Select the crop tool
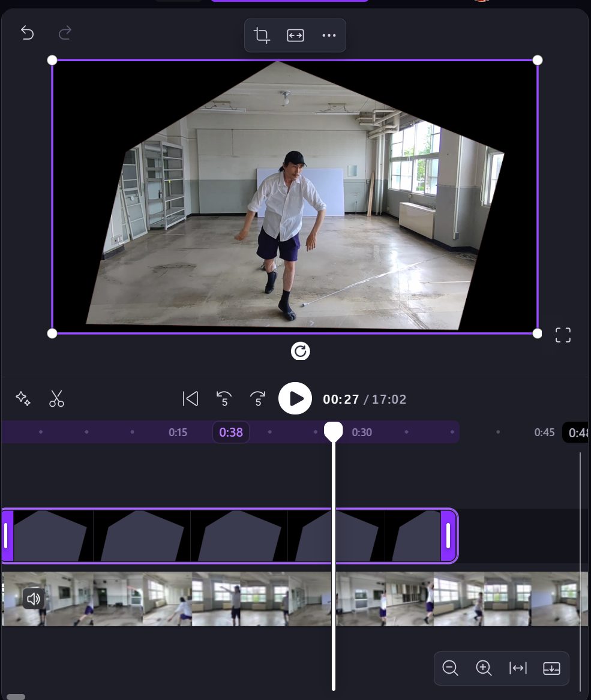 pos(262,35)
